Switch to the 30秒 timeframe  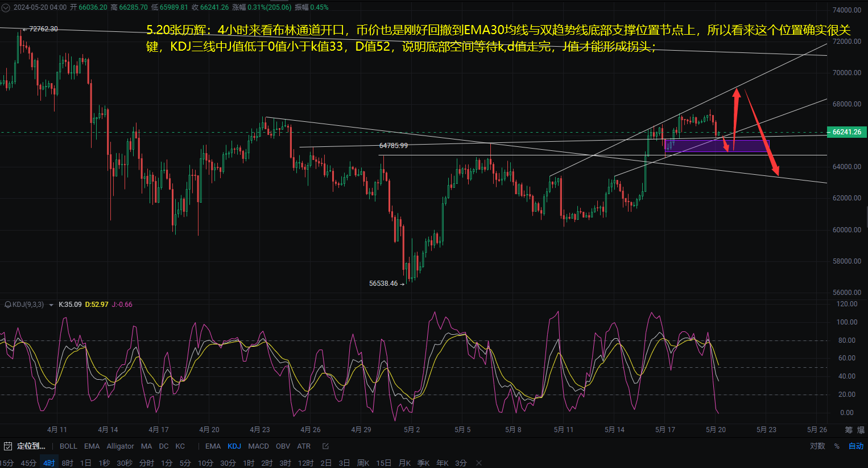(x=125, y=463)
